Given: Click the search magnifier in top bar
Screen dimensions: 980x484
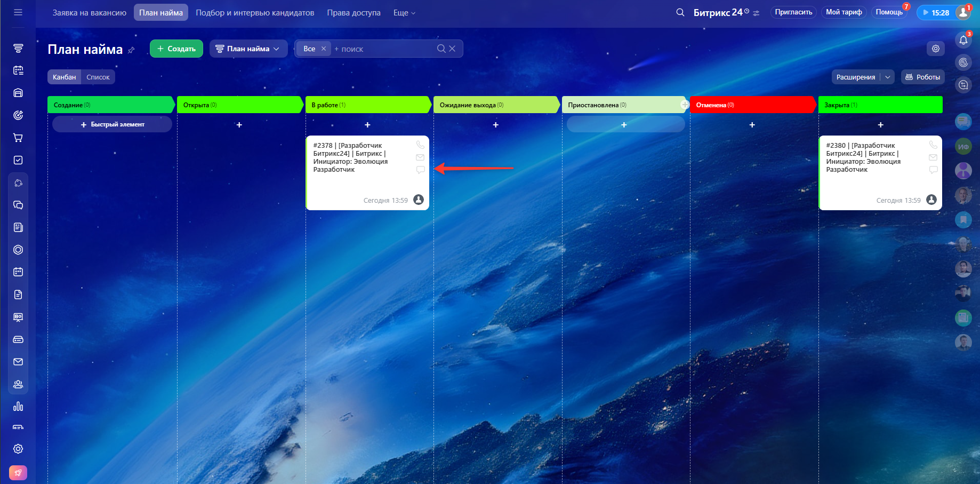Looking at the screenshot, I should coord(680,12).
